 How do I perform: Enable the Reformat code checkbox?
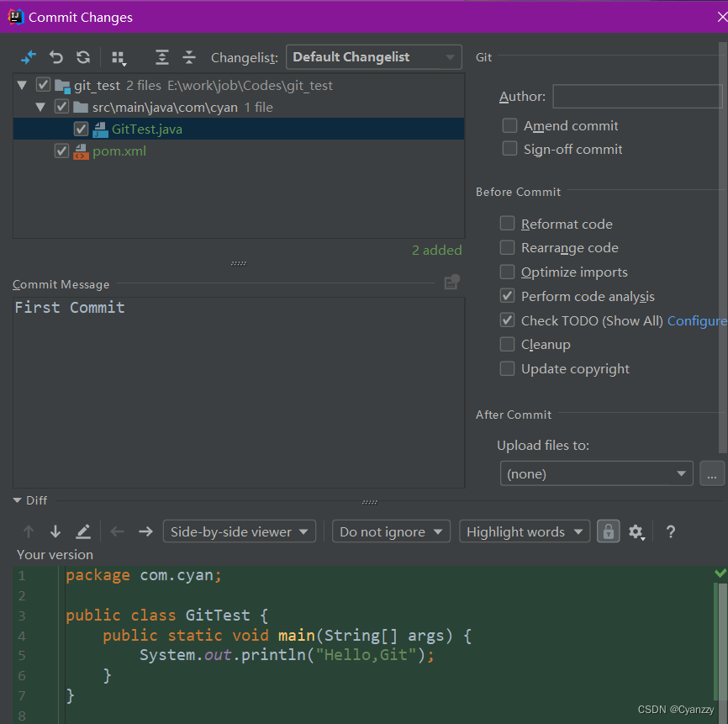507,224
